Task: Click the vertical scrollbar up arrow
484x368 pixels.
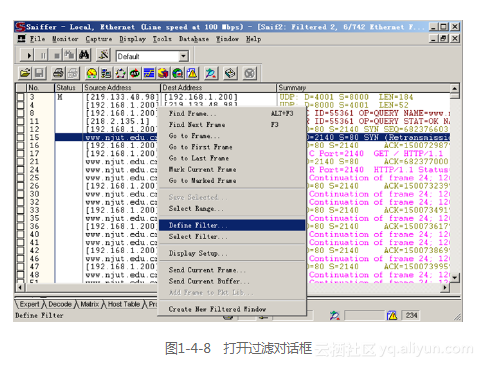Action: (455, 88)
